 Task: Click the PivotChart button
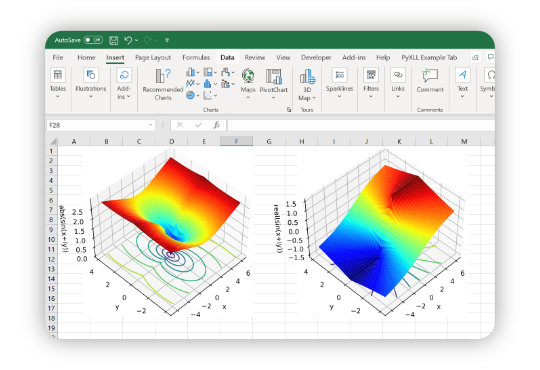click(273, 84)
